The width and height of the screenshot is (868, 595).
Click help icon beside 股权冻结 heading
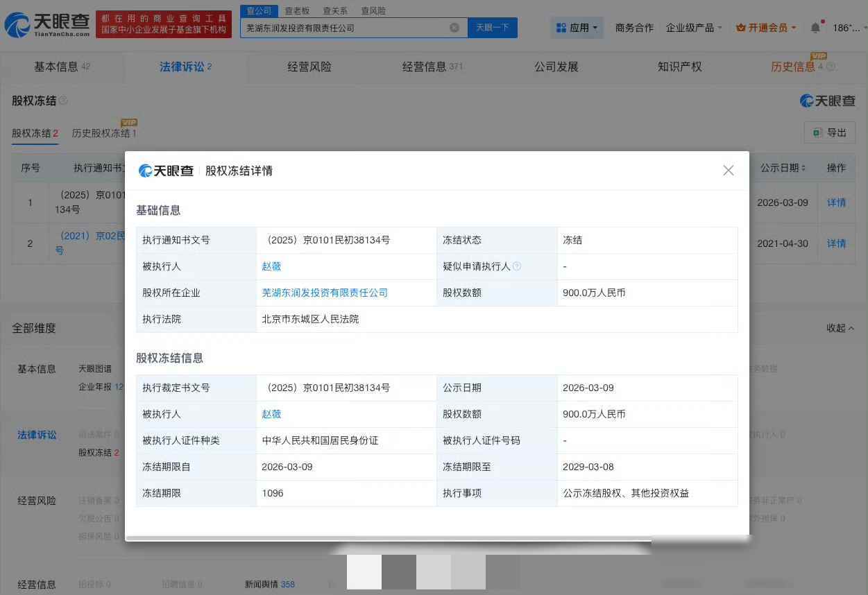tap(64, 101)
